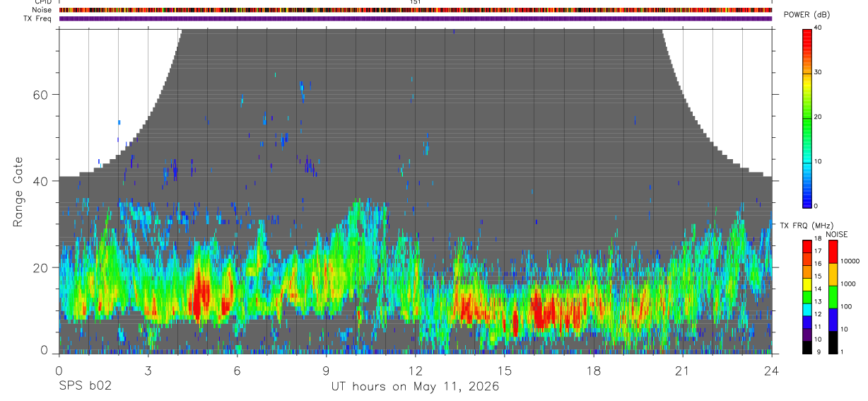Click the Noise strip at the top
This screenshot has width=868, height=401.
point(416,11)
